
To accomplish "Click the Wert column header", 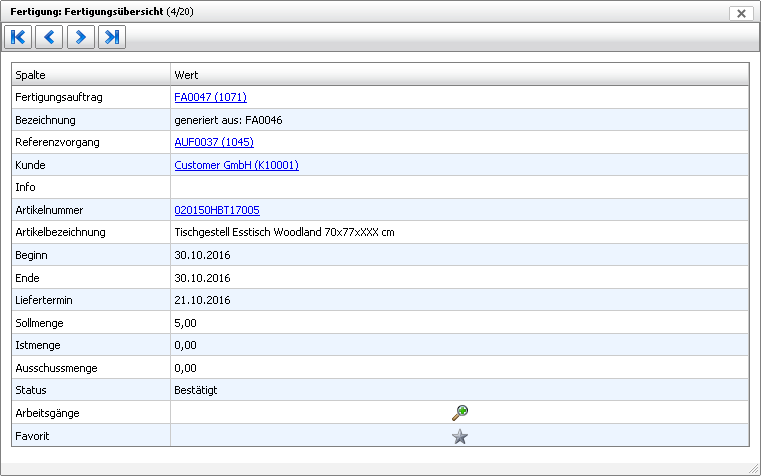I will pos(459,75).
